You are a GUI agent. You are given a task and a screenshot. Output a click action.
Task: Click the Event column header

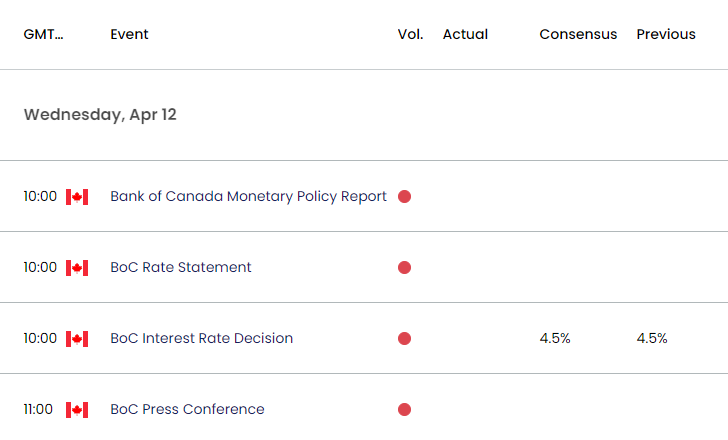[130, 34]
